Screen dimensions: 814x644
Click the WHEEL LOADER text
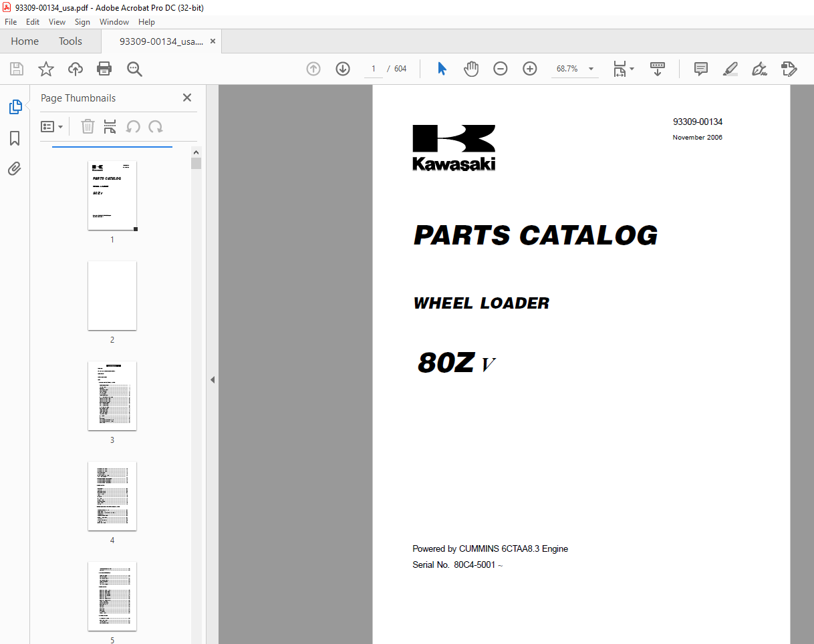coord(481,303)
